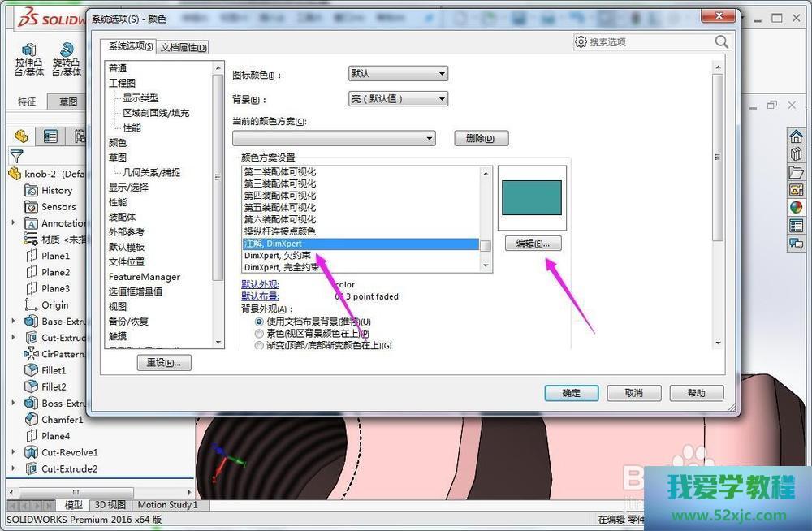Click the filter funnel icon in feature tree
The image size is (812, 531).
click(x=16, y=156)
